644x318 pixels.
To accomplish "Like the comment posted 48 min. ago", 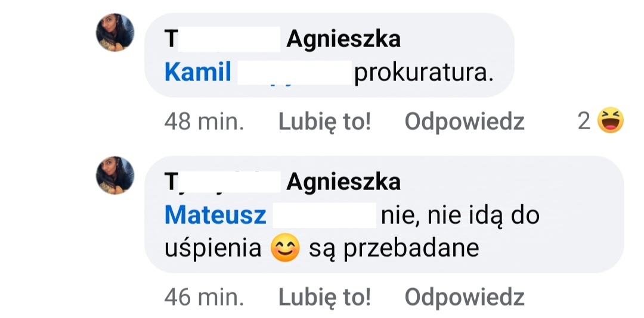I will [324, 121].
